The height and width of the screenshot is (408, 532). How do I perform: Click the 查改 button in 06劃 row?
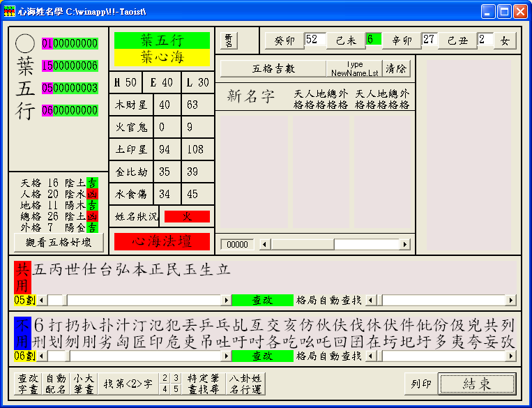[x=263, y=356]
